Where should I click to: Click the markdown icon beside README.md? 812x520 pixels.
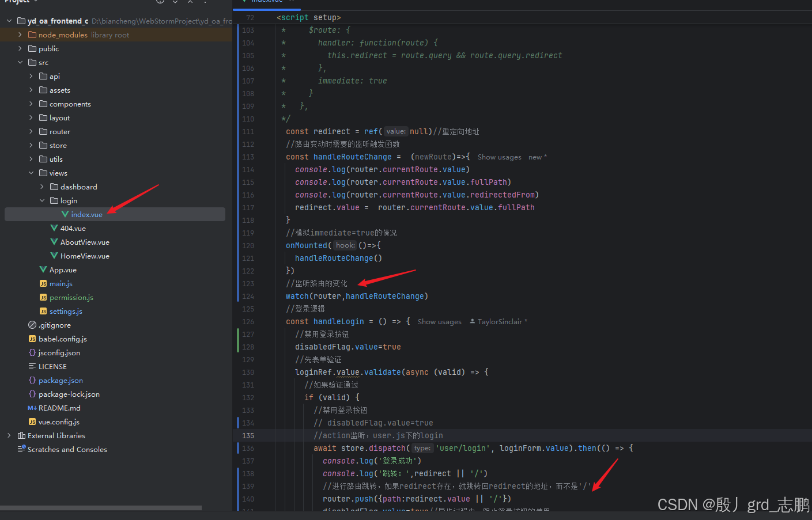click(x=32, y=408)
